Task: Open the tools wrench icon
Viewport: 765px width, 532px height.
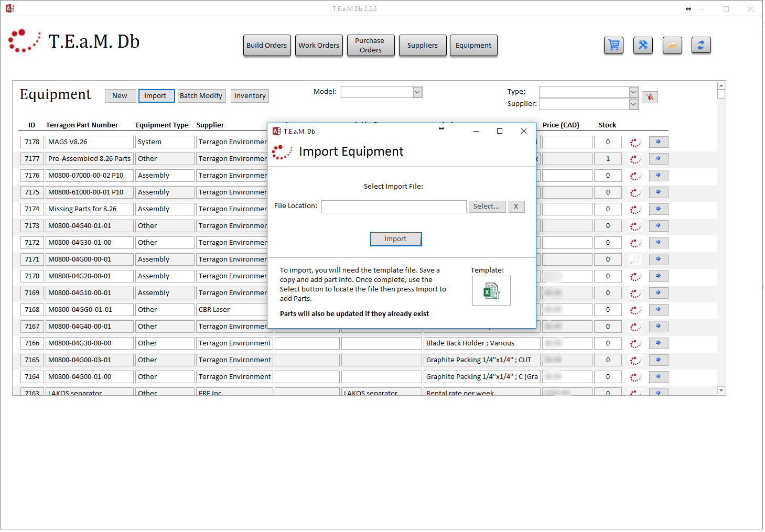Action: click(643, 46)
